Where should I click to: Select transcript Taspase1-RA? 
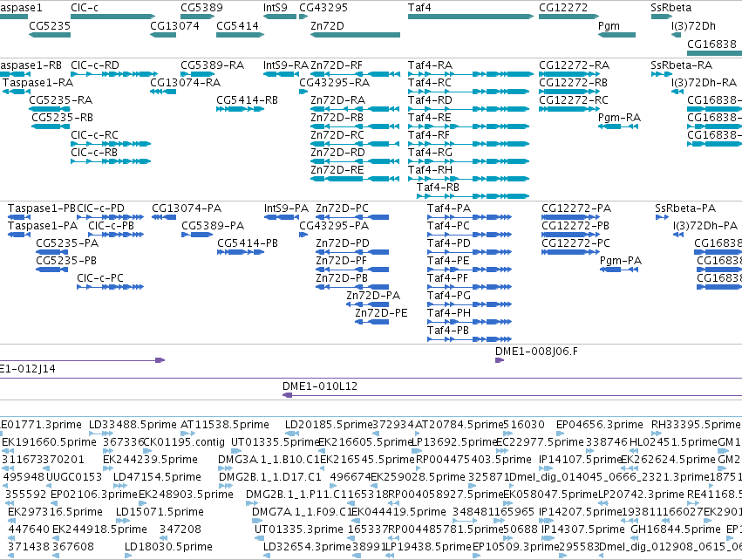[x=17, y=92]
